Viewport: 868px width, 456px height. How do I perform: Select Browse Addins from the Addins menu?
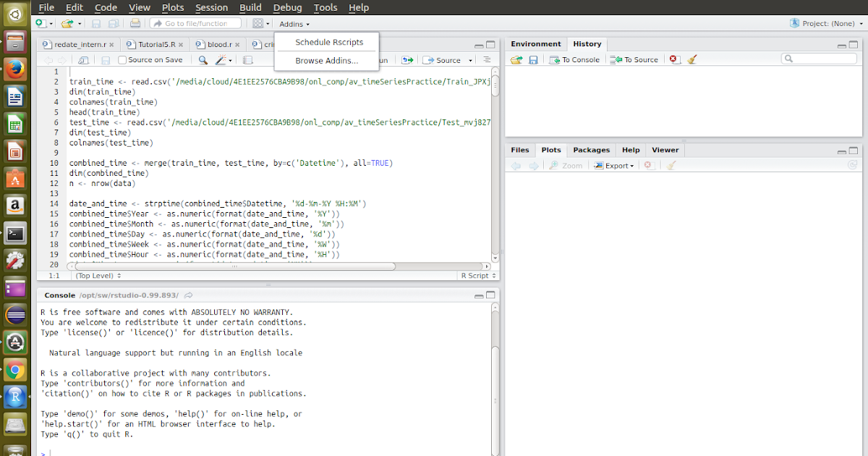pos(326,61)
